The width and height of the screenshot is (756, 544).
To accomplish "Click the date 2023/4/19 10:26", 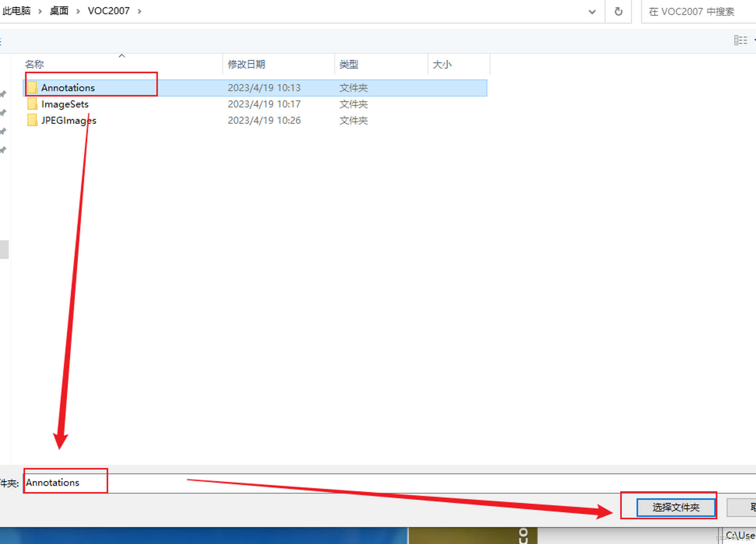I will point(264,120).
